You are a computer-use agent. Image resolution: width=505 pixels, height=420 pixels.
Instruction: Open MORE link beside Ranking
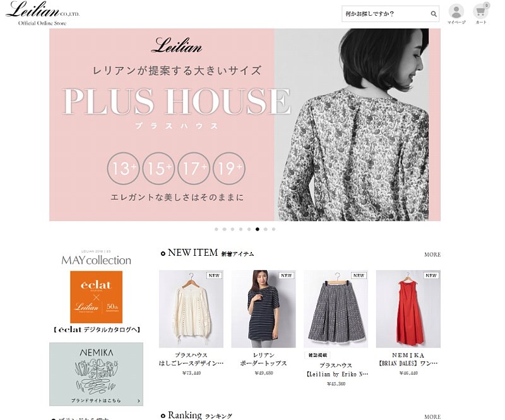click(x=432, y=417)
